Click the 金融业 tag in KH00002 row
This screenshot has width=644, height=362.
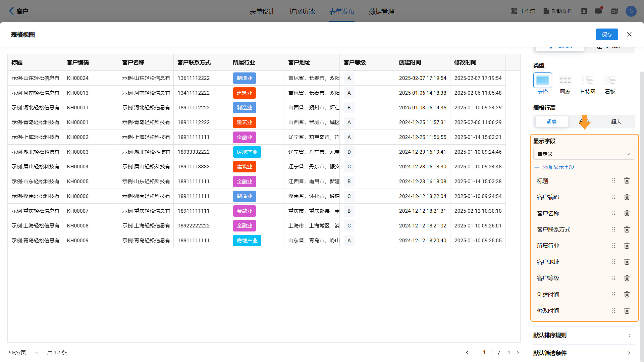(244, 137)
